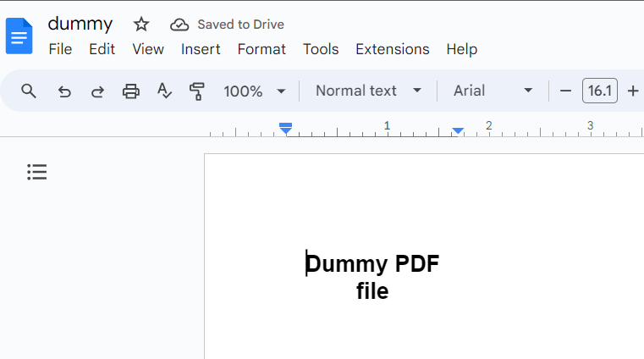Click the left indent marker on ruler
This screenshot has width=644, height=359.
285,130
